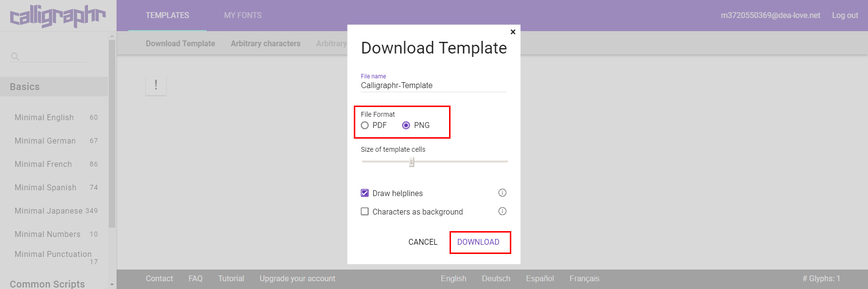Select the exclamation mark glyph tile
This screenshot has width=868, height=289.
156,85
